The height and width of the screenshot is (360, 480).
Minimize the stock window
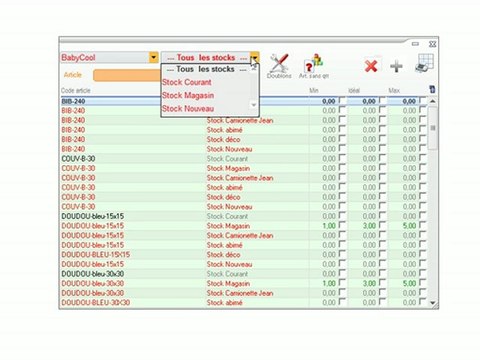tap(415, 44)
